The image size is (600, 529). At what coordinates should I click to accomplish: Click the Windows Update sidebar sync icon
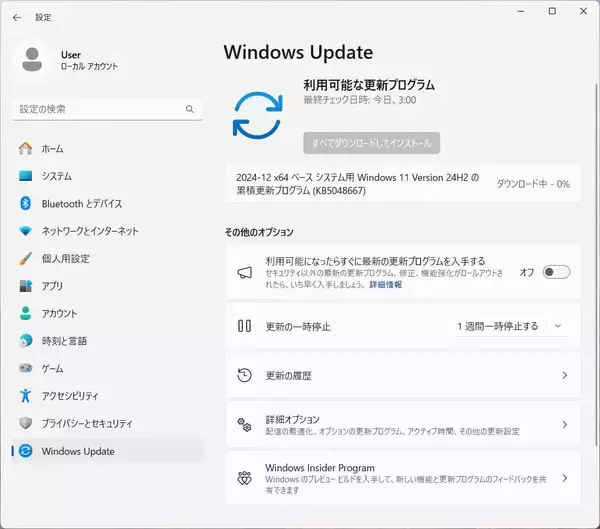pyautogui.click(x=26, y=451)
